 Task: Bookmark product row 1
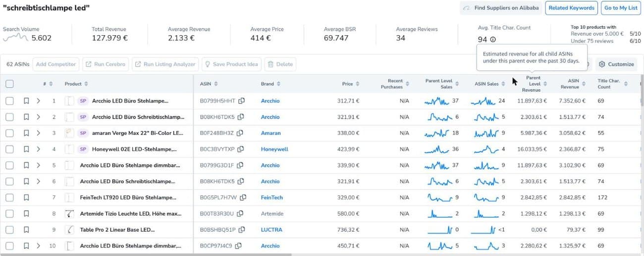coord(26,101)
